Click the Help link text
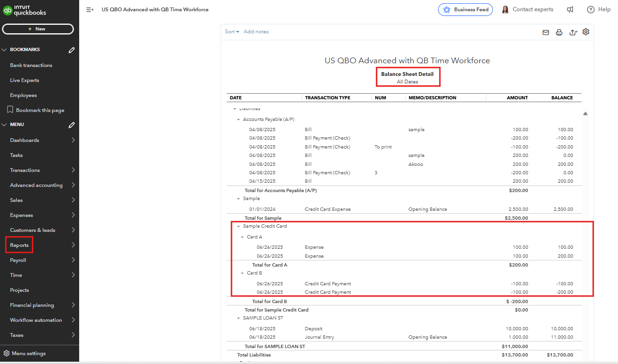This screenshot has height=364, width=618. (604, 9)
